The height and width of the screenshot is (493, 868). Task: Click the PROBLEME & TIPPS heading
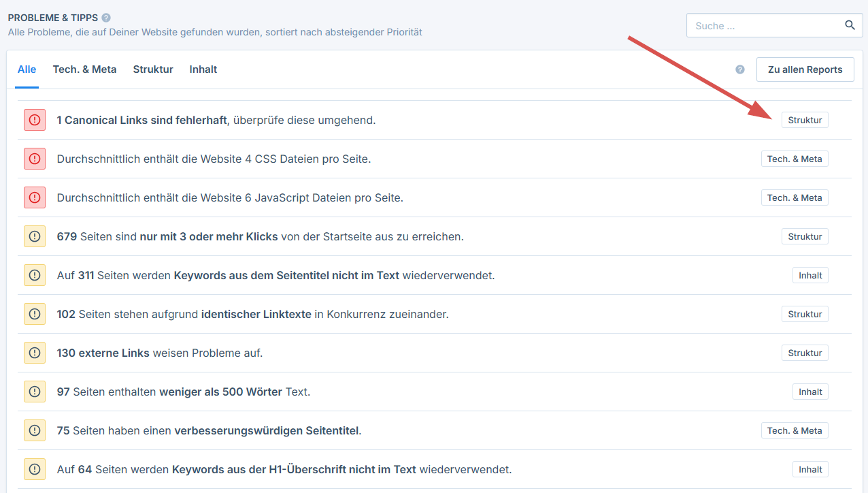tap(53, 18)
